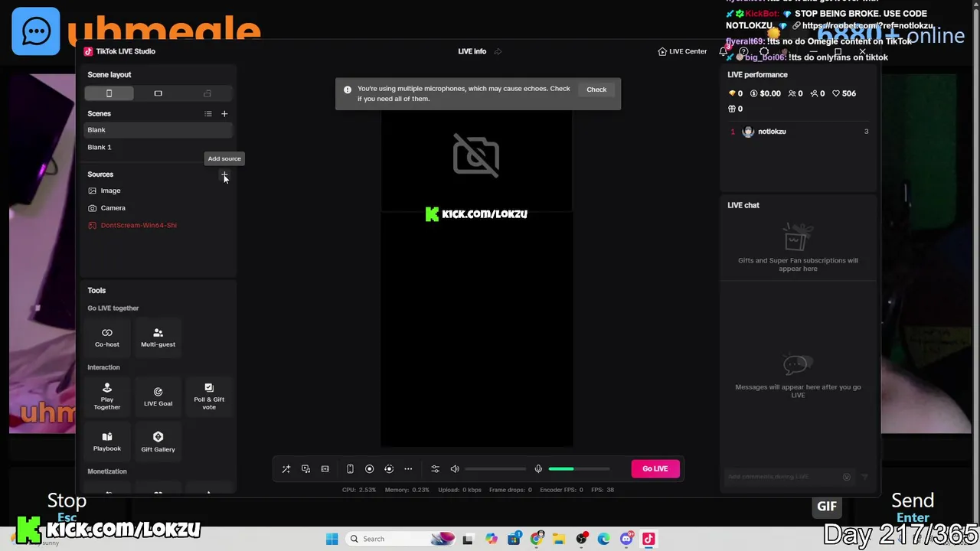Open Copilot from the taskbar

[491, 539]
